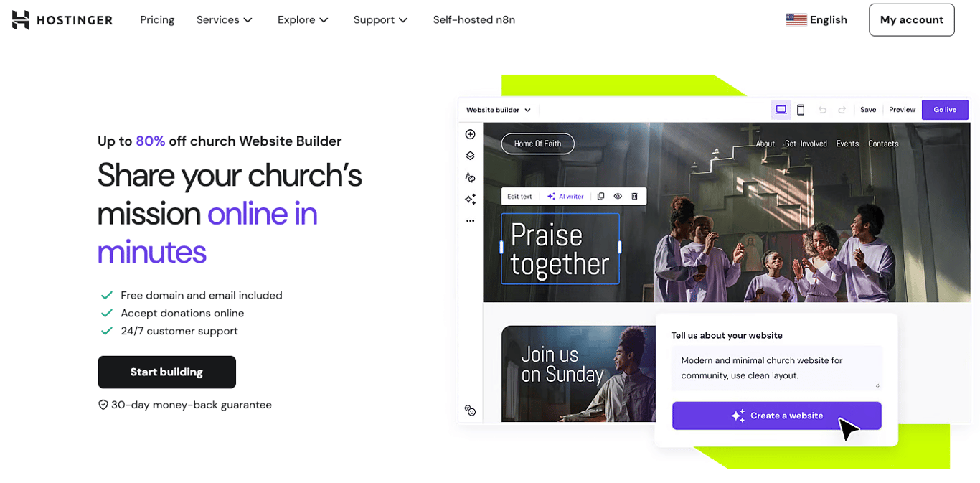Click the undo arrow icon
Viewport: 980px width, 483px height.
pyautogui.click(x=822, y=109)
